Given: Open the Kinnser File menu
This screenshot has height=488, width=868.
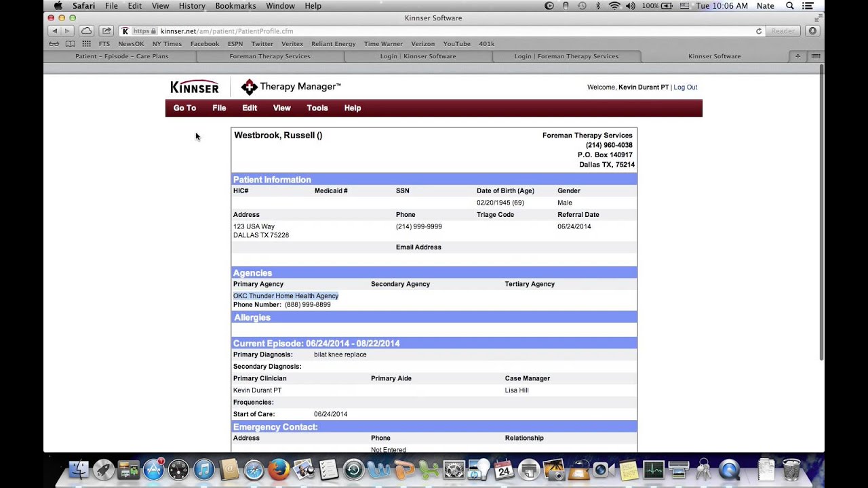Looking at the screenshot, I should coord(219,108).
